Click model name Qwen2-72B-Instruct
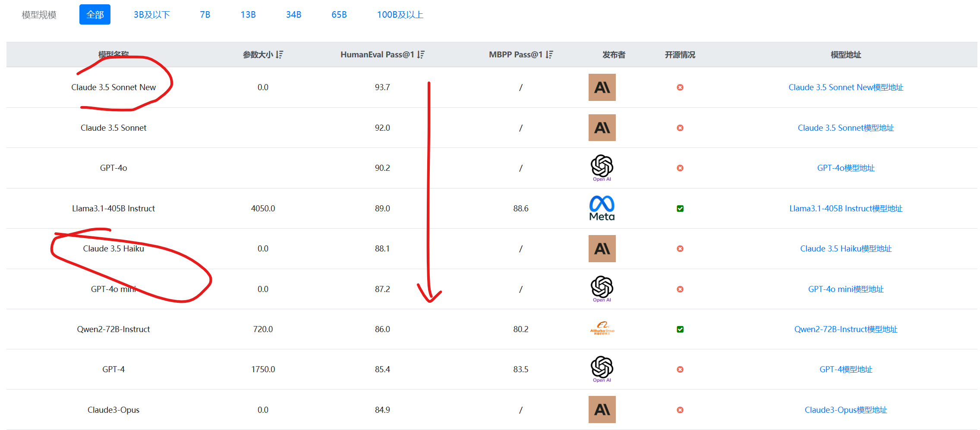 [x=113, y=329]
